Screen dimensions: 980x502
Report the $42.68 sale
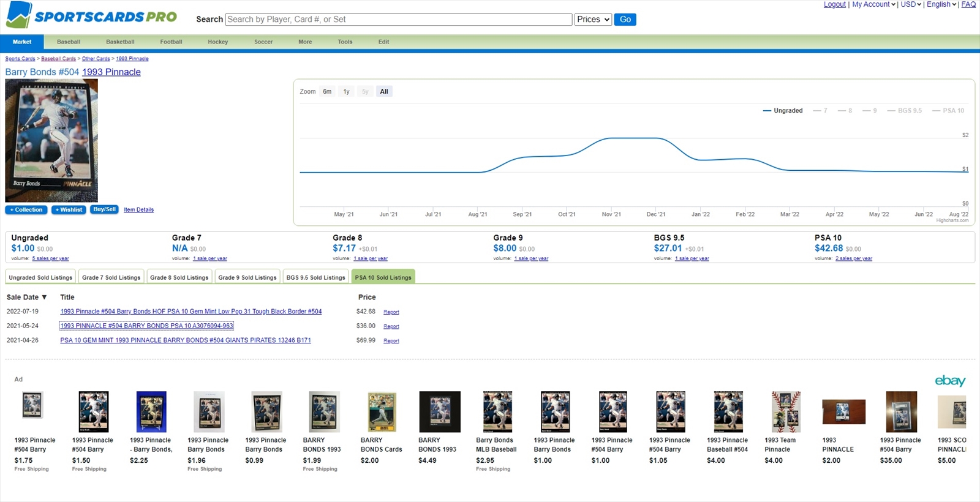391,312
